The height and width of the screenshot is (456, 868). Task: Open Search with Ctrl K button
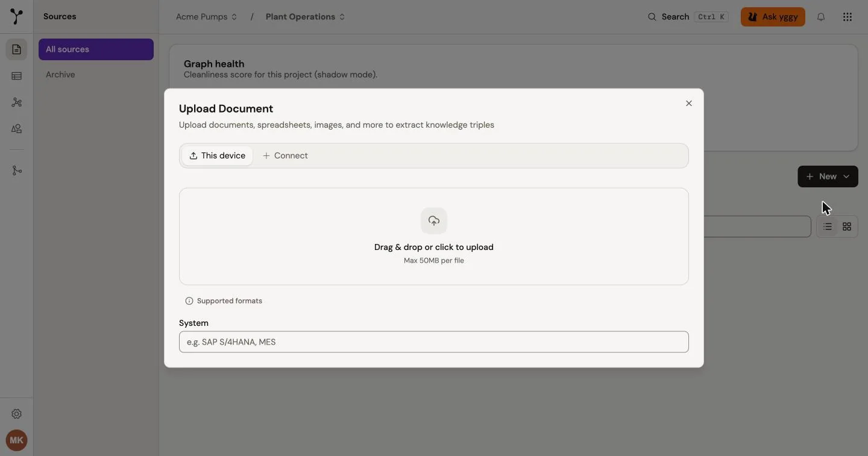[x=688, y=17]
